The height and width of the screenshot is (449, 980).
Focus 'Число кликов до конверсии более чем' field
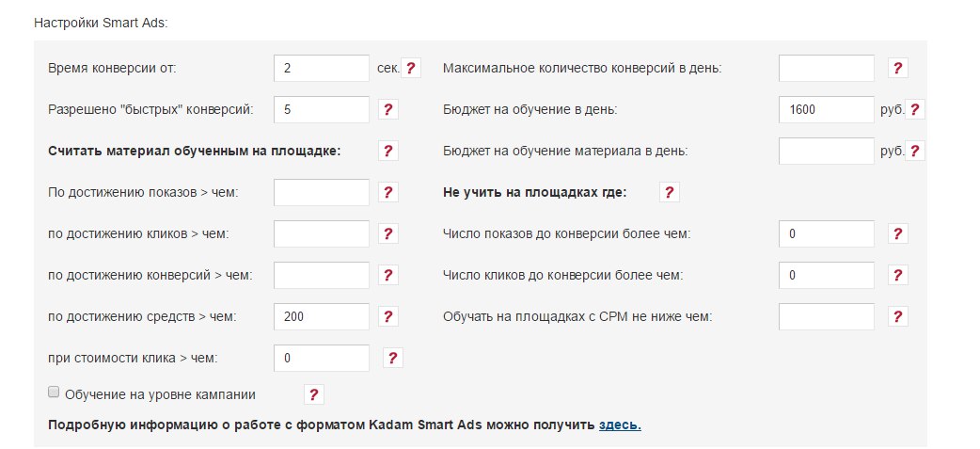pyautogui.click(x=827, y=275)
